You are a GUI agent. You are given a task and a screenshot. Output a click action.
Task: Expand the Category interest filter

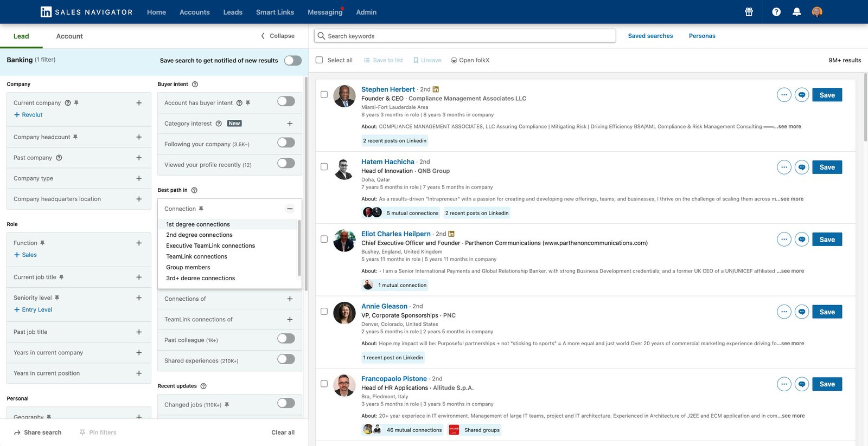(290, 124)
